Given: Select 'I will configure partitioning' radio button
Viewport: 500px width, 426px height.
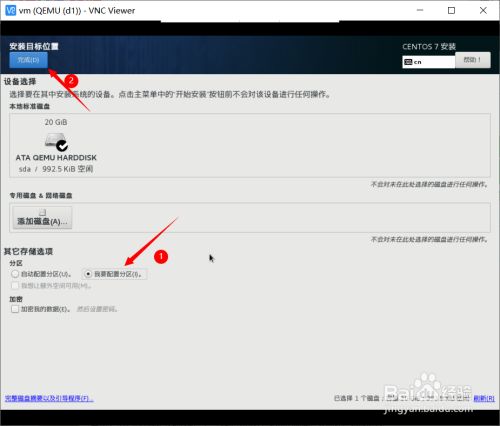Looking at the screenshot, I should [x=88, y=274].
